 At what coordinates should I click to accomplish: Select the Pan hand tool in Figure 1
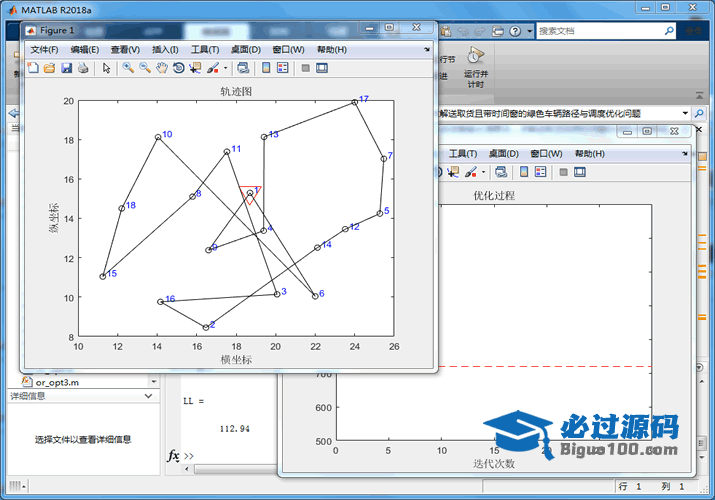(161, 68)
